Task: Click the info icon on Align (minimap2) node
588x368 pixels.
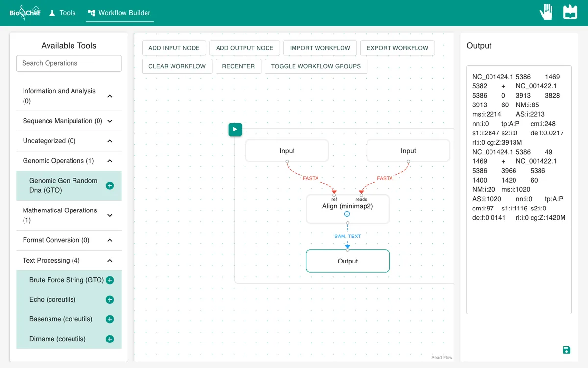Action: click(347, 214)
